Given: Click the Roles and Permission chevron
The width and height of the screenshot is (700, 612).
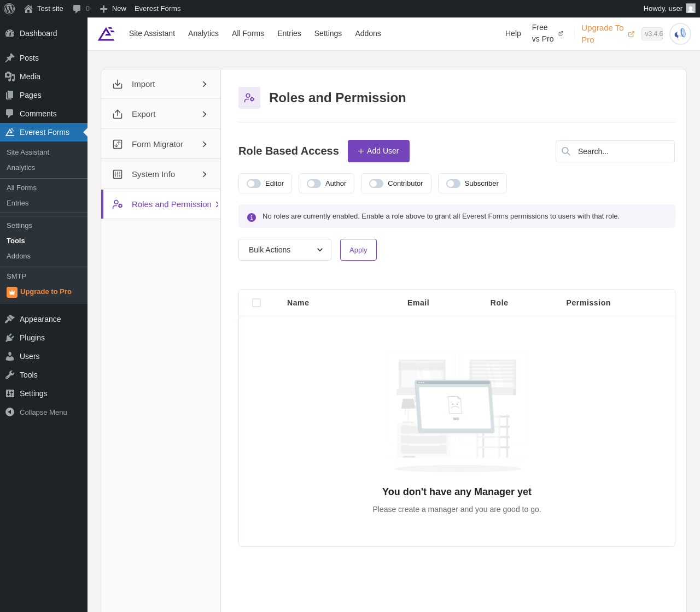Looking at the screenshot, I should [217, 204].
